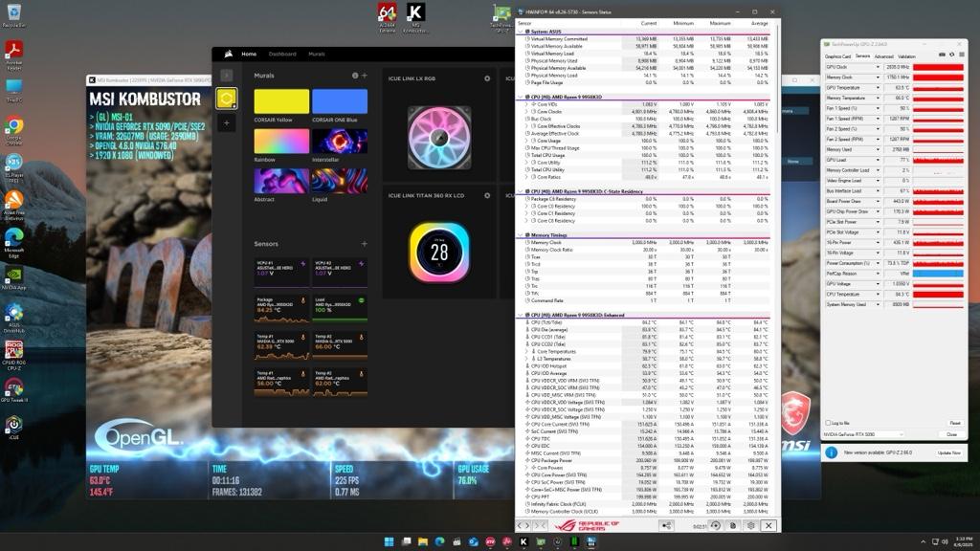Enable Log to file checkbox in GPU-Z
Viewport: 980px width, 551px height.
click(828, 423)
